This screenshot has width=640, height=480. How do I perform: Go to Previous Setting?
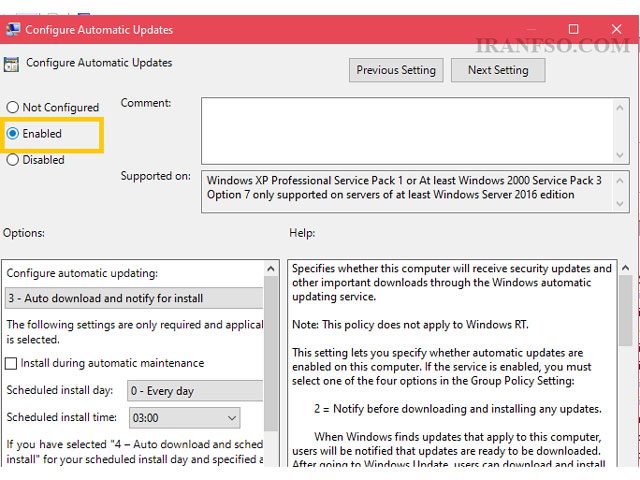396,70
